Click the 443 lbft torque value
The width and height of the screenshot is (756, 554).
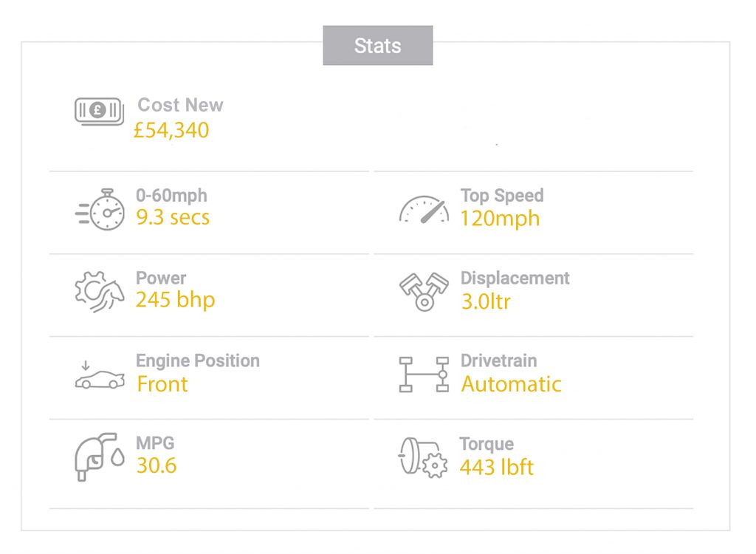point(497,467)
